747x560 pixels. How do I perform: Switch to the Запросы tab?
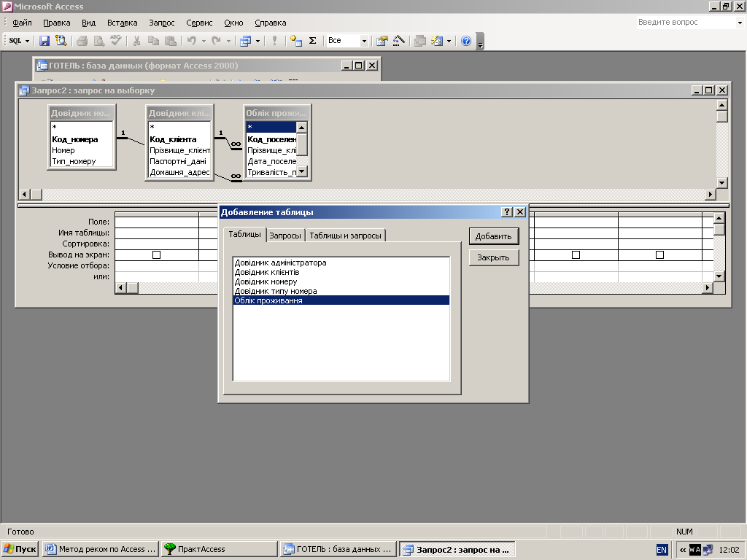[x=285, y=236]
